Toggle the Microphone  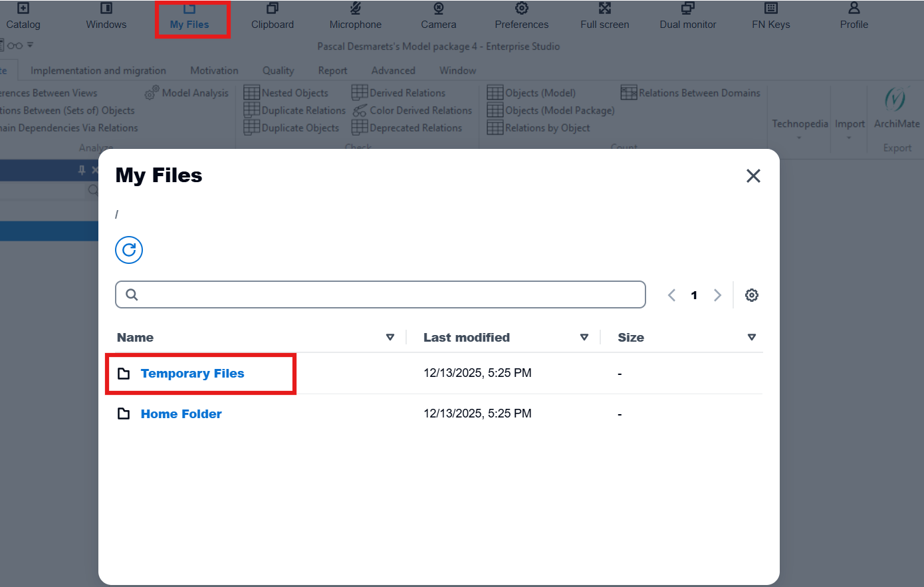tap(355, 17)
